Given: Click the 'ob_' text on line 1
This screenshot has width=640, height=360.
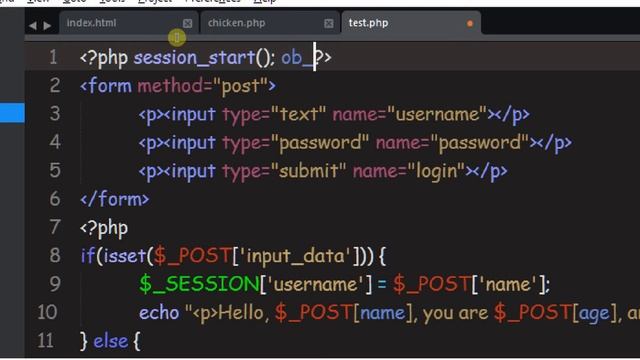Looking at the screenshot, I should [297, 58].
